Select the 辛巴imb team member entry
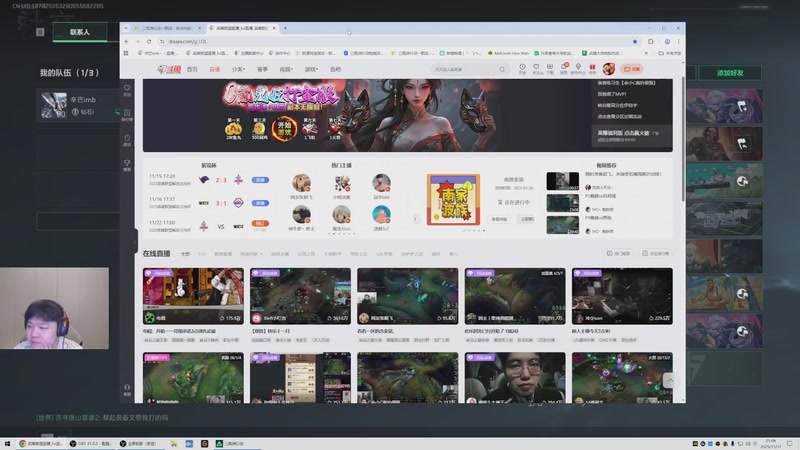 pos(78,106)
